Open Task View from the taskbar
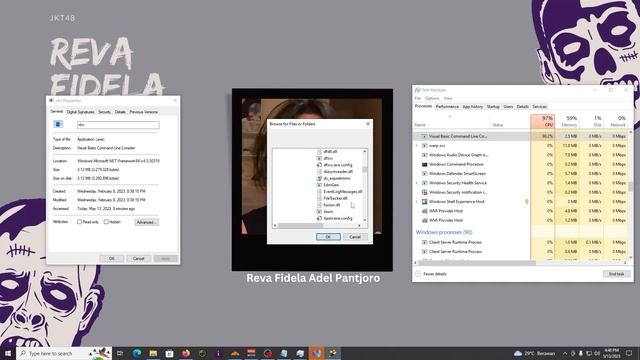The height and width of the screenshot is (360, 640). point(120,353)
